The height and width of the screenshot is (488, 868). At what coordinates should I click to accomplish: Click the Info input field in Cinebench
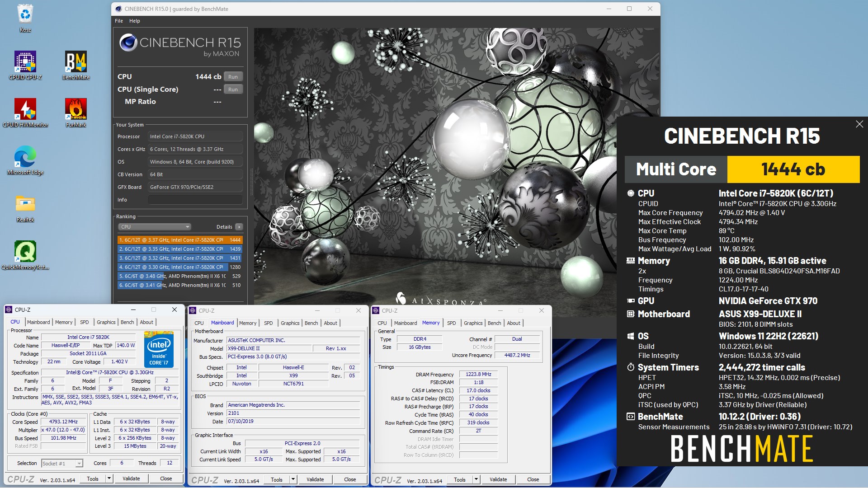pyautogui.click(x=195, y=200)
